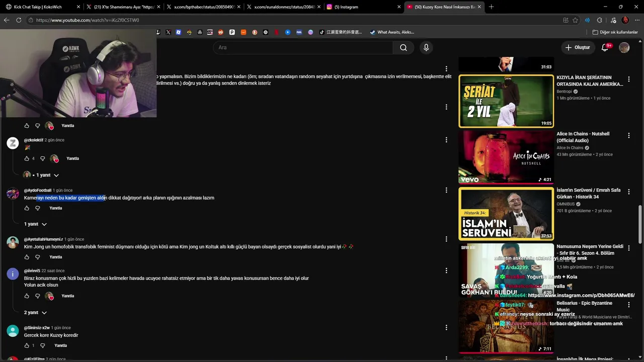Open a new browser tab with plus button
This screenshot has height=362, width=644.
[491, 7]
